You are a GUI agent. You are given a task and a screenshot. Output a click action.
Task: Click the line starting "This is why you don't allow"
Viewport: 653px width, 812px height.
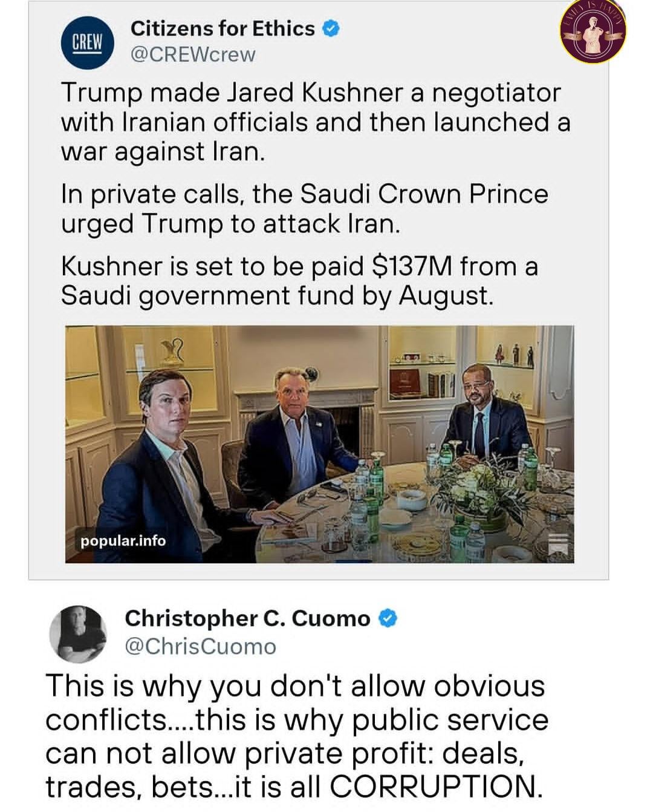pos(295,686)
